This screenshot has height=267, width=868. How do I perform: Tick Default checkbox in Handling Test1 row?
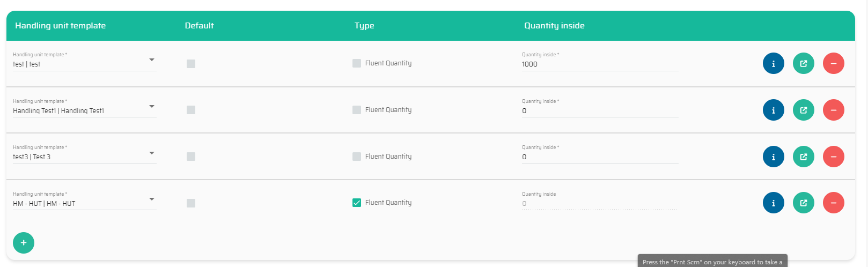point(191,110)
